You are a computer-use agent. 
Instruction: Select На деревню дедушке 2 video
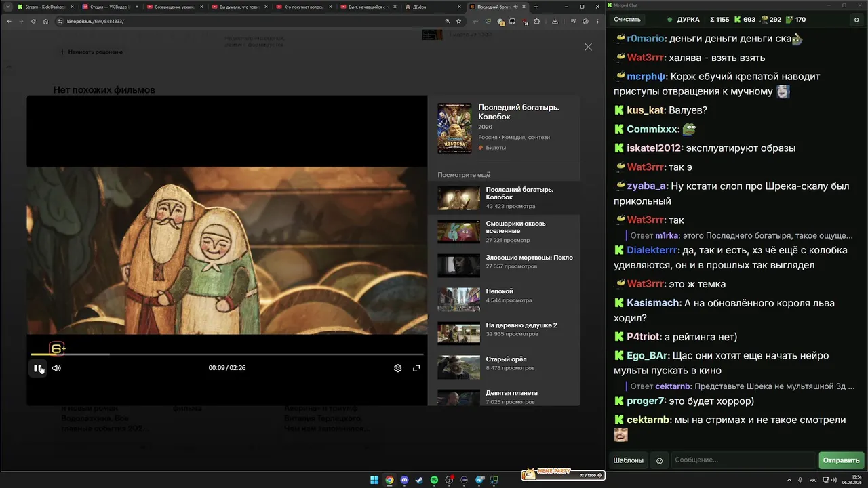(503, 333)
